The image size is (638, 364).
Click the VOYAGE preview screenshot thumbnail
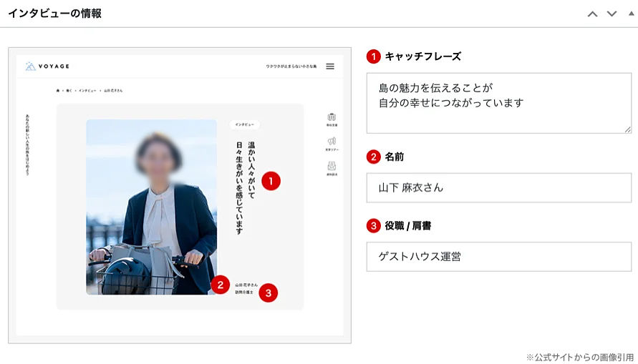[x=180, y=195]
